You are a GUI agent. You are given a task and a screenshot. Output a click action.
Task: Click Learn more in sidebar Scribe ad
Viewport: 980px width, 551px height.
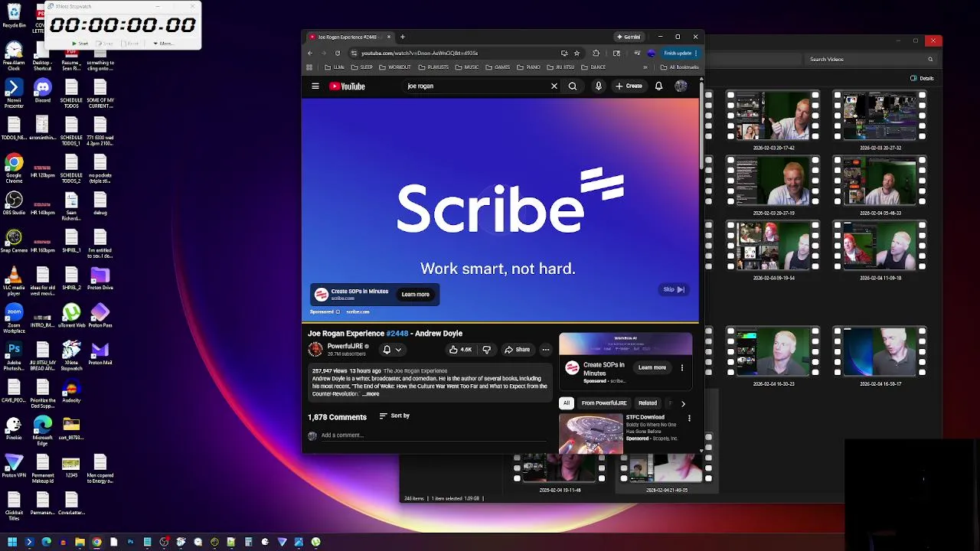coord(652,367)
